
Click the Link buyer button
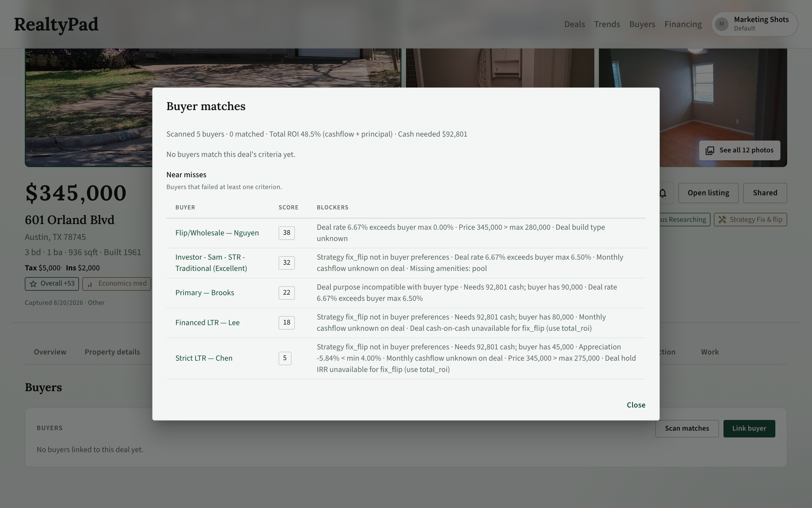(x=749, y=428)
